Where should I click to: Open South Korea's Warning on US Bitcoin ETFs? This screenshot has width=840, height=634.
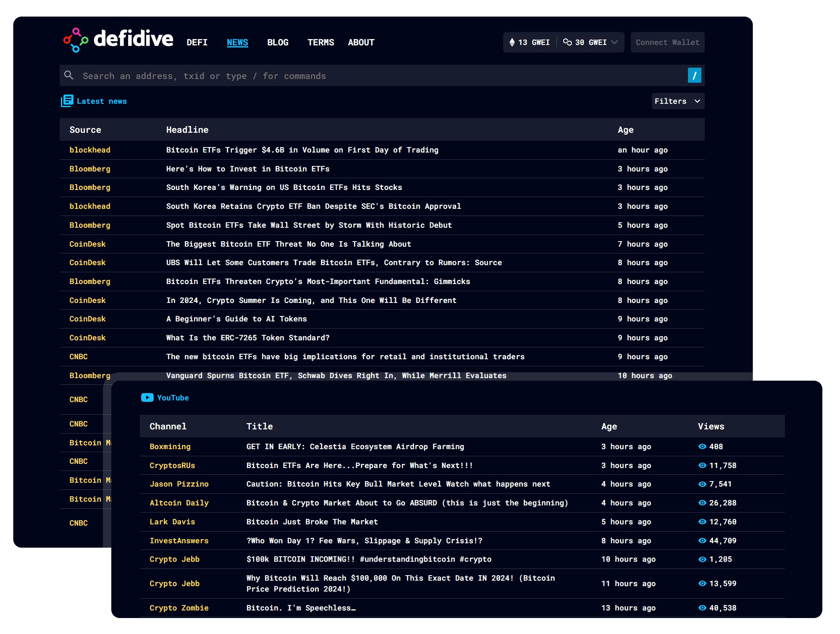pos(284,187)
